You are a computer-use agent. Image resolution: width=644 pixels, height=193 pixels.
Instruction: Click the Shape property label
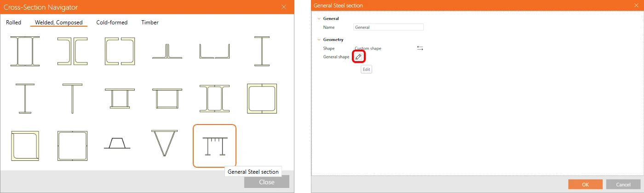click(329, 48)
